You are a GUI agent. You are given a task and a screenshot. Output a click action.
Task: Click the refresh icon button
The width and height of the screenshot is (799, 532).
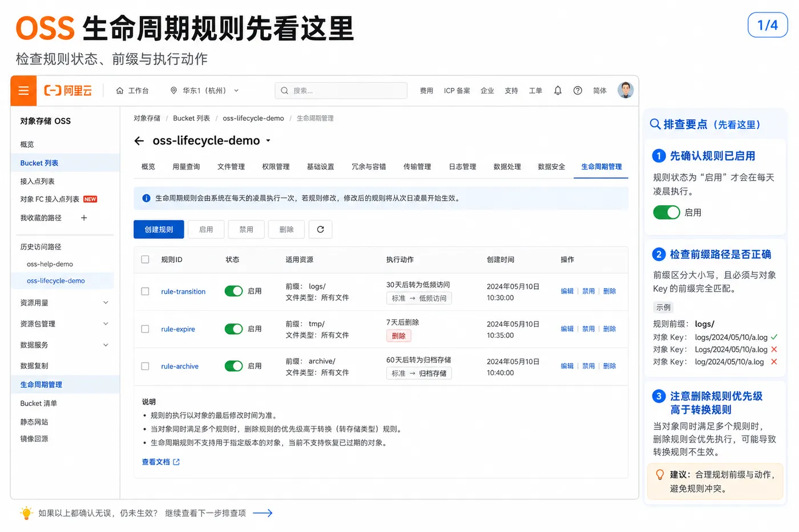coord(320,229)
